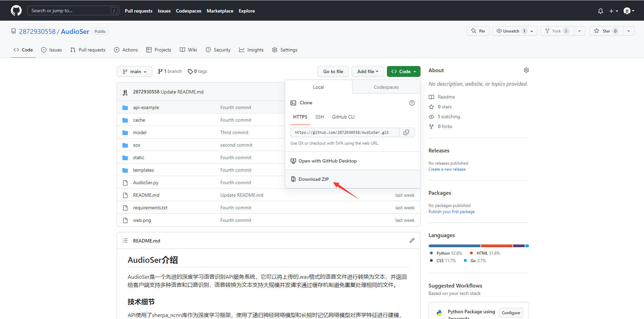Open the GitHub home logo

click(16, 10)
